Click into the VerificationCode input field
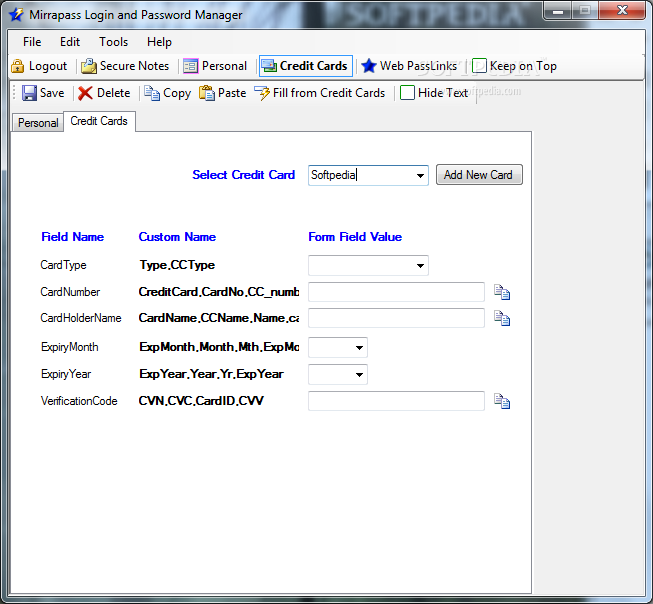 point(396,401)
